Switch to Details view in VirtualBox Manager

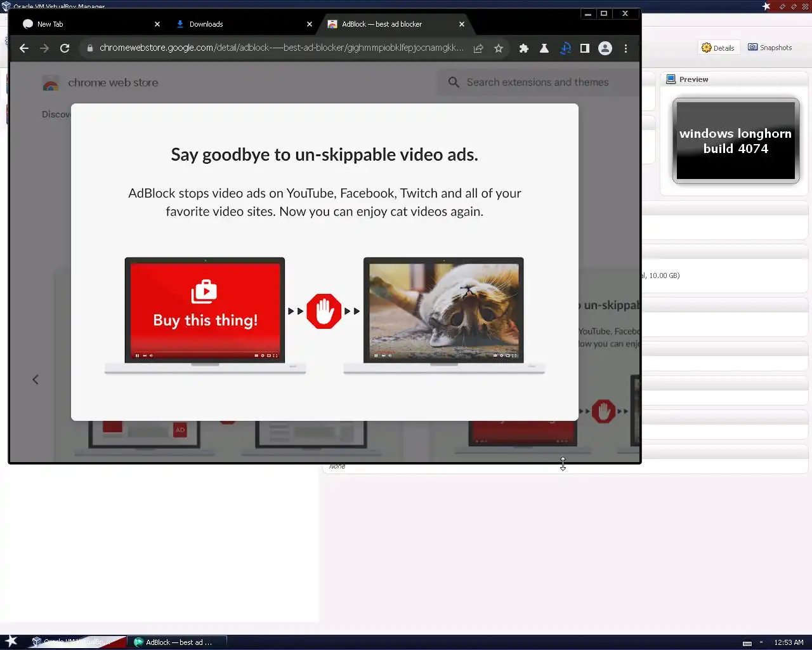pyautogui.click(x=718, y=48)
